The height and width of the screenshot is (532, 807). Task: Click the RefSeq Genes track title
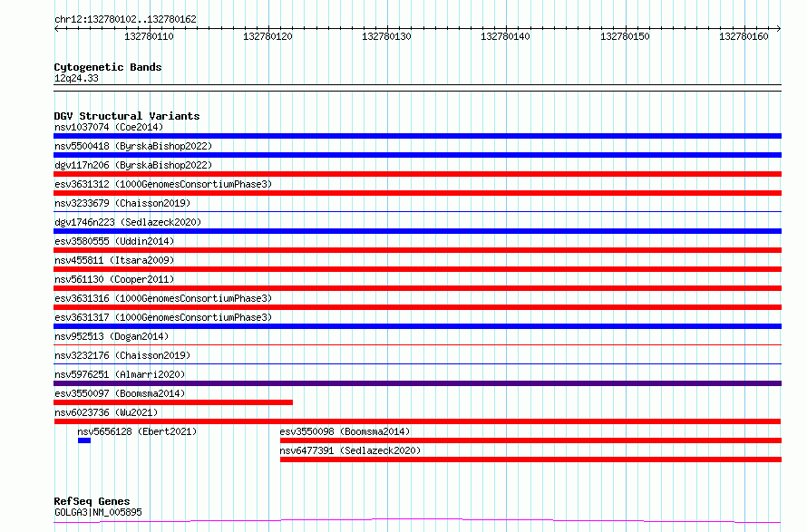tap(92, 502)
